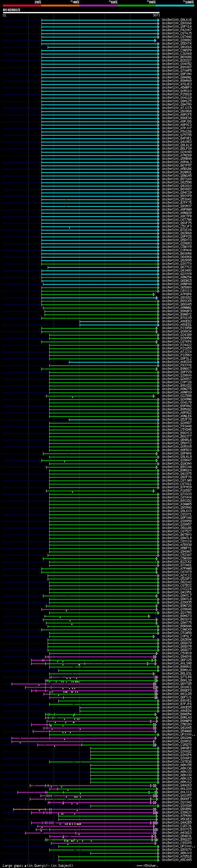The image size is (197, 868).
Task: Select hit label UniRef100_A9NPG9
Action: pyautogui.click(x=176, y=393)
